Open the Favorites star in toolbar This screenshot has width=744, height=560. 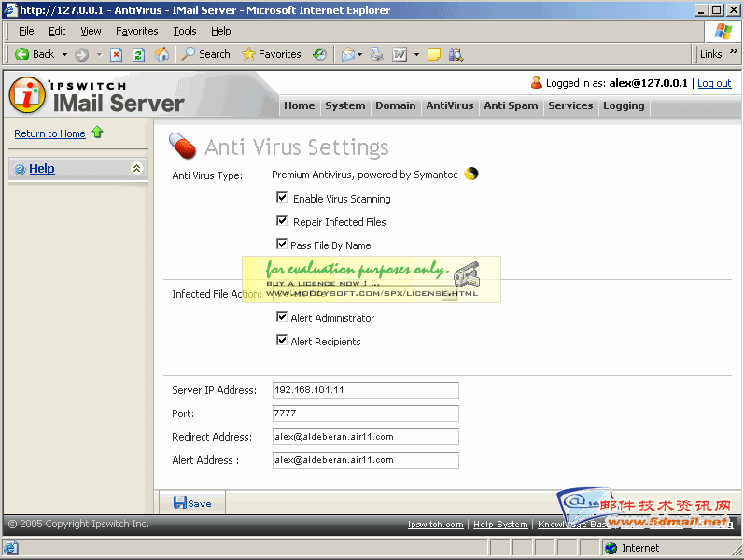(271, 54)
